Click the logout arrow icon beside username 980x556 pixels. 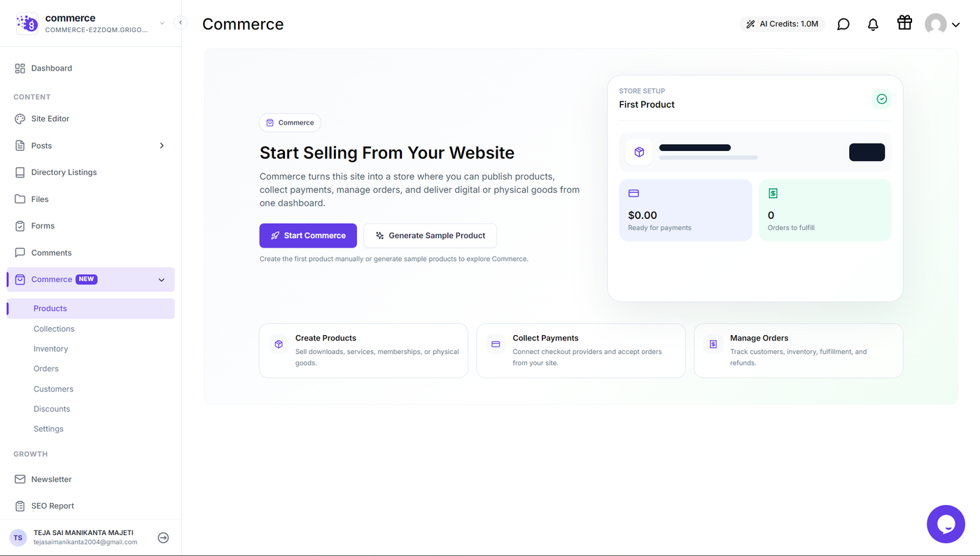163,538
